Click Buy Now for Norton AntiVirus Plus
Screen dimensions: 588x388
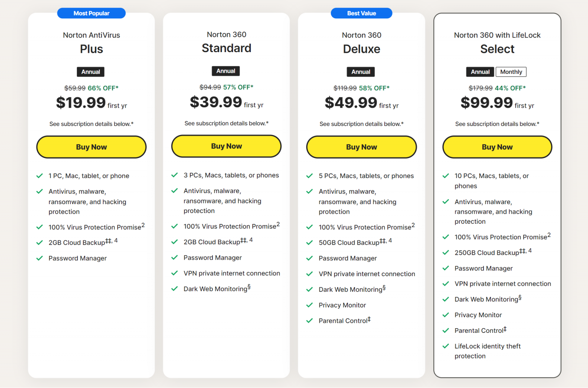pyautogui.click(x=91, y=147)
